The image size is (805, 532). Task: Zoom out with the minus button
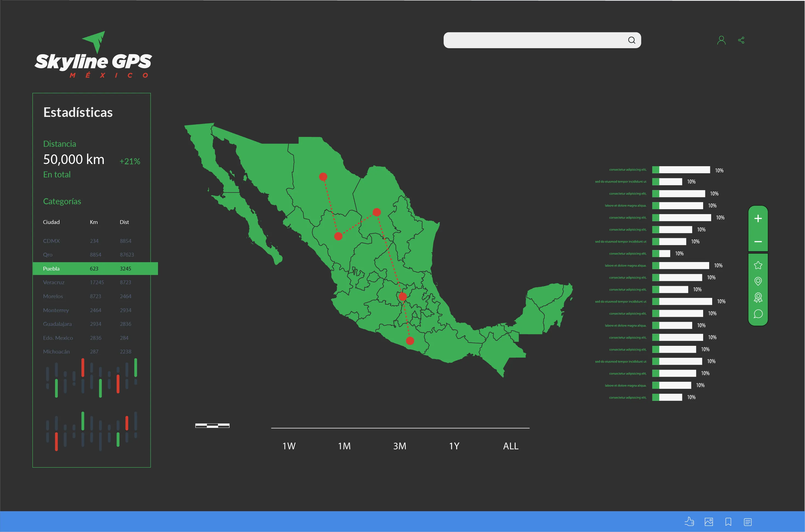click(x=758, y=241)
